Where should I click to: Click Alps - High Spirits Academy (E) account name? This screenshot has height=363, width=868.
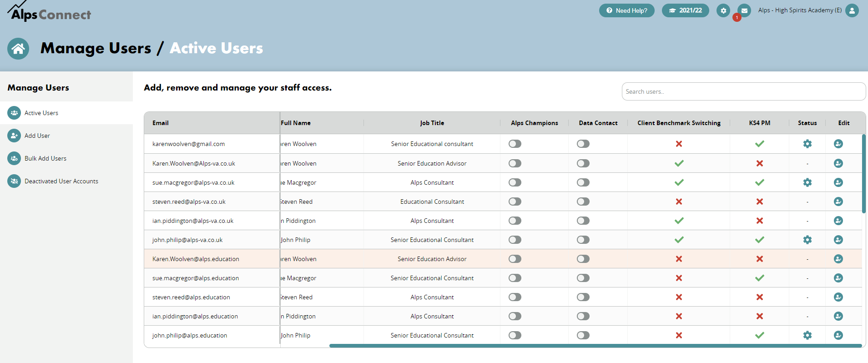pos(800,10)
